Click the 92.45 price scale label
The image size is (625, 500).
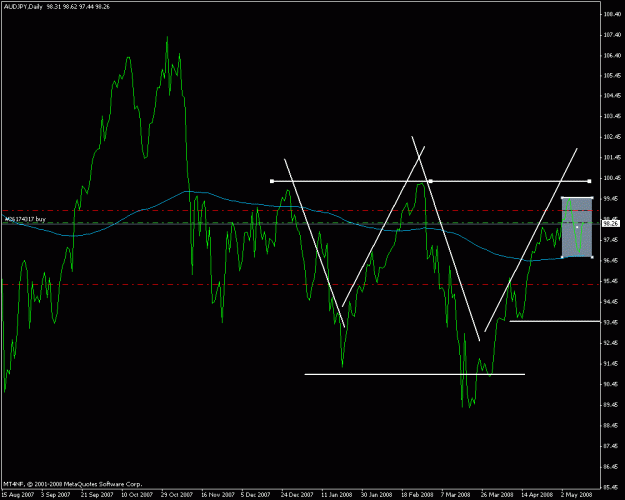coord(612,343)
